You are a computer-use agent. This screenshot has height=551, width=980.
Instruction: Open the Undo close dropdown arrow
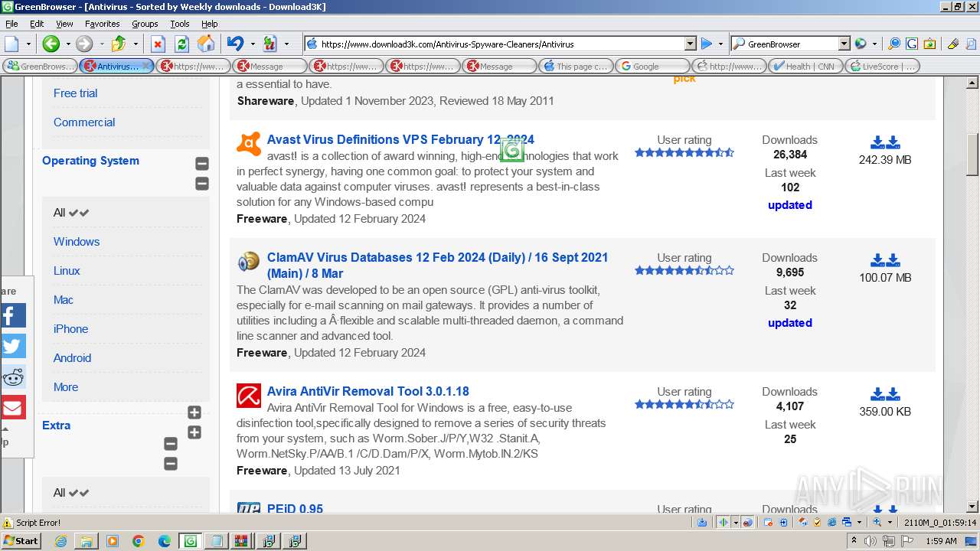click(x=252, y=44)
